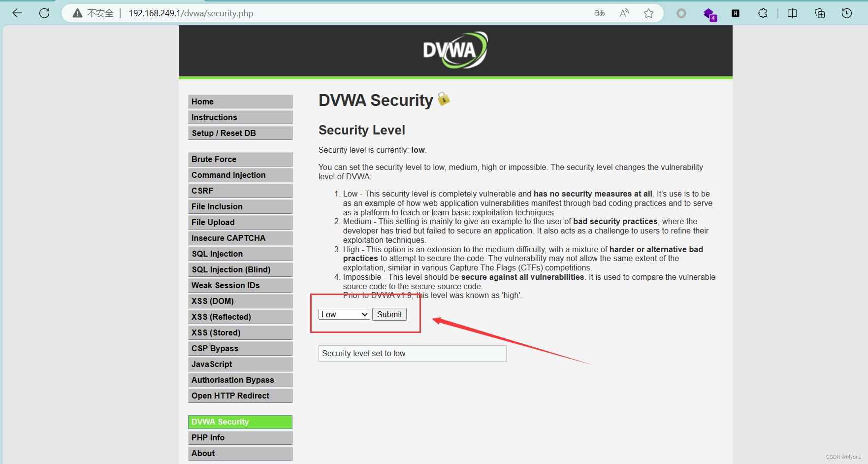Click the 'Security level set to low' message
Screen dimensions: 868x464
pyautogui.click(x=413, y=353)
